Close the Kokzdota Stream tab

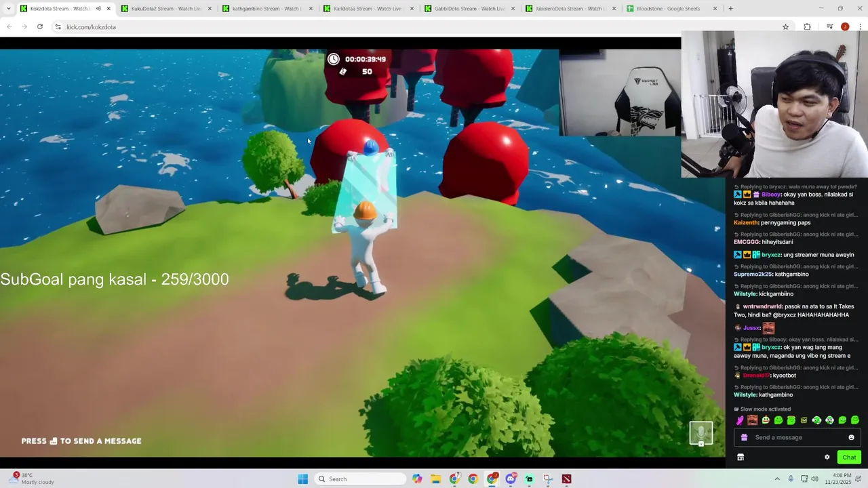[108, 9]
